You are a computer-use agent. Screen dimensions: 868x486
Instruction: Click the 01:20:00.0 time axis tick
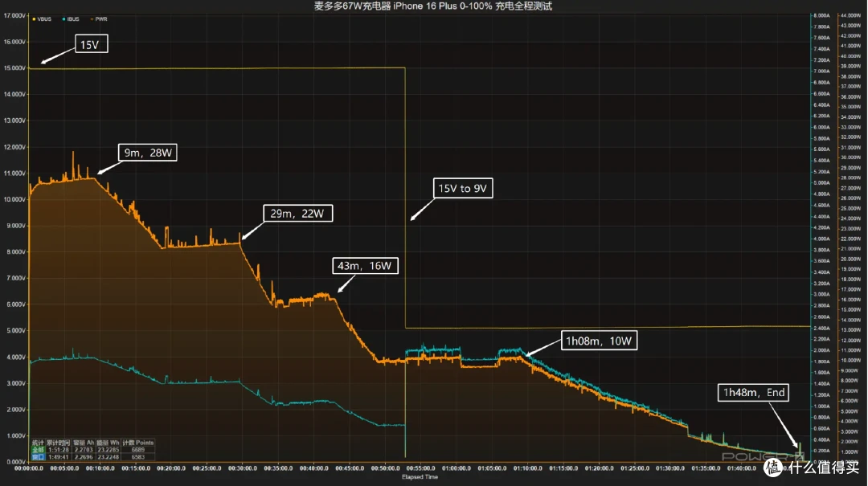(599, 468)
